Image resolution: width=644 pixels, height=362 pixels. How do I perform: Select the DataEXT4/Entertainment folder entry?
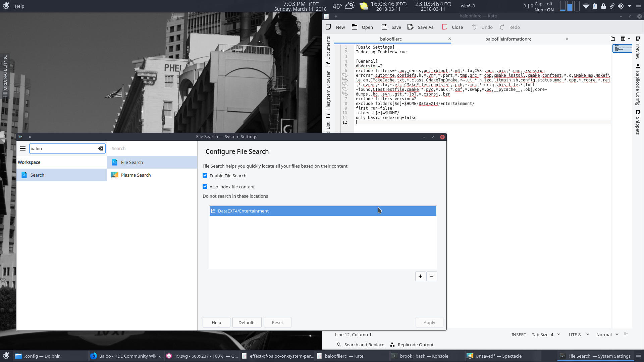tap(323, 211)
